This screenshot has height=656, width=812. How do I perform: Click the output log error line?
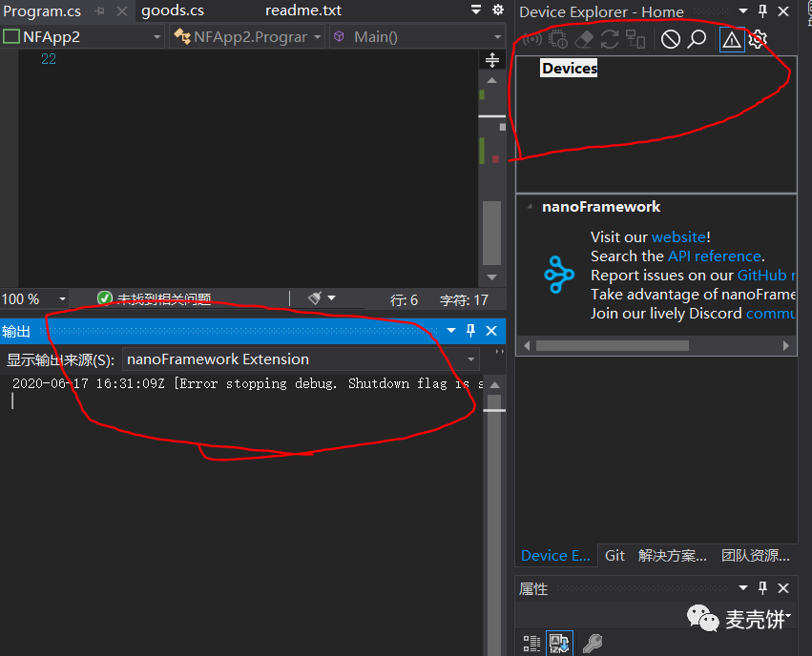click(247, 383)
